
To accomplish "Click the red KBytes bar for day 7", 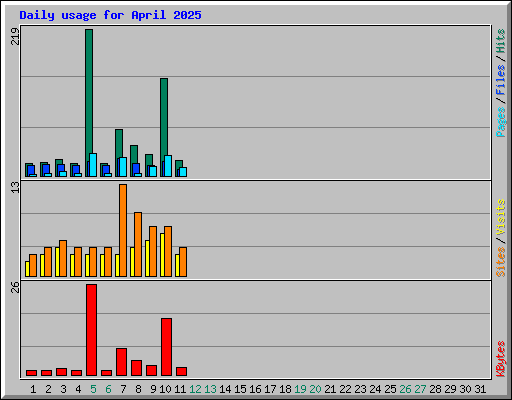I will click(x=121, y=362).
